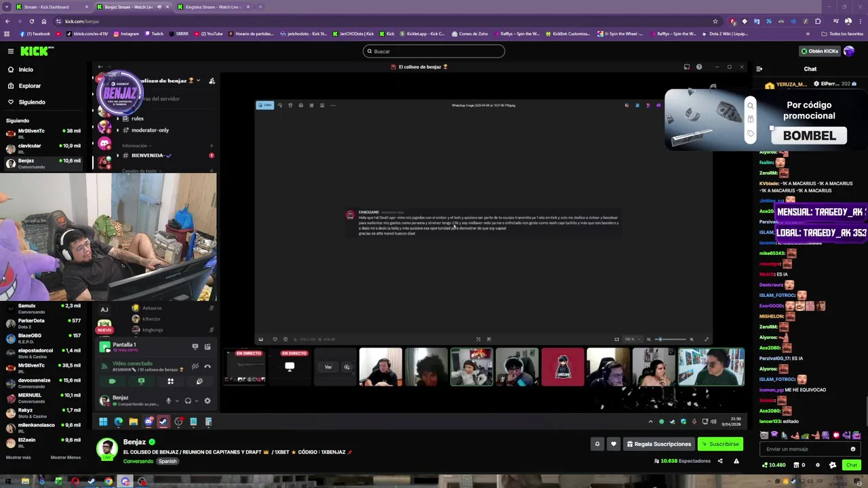Open Todos los favoritos folder
868x488 pixels.
pyautogui.click(x=842, y=33)
